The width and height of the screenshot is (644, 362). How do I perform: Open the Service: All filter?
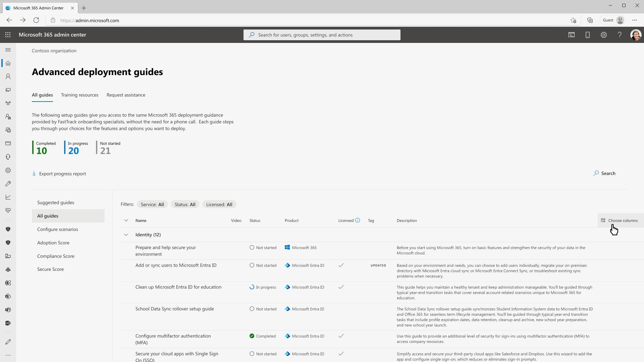[152, 204]
